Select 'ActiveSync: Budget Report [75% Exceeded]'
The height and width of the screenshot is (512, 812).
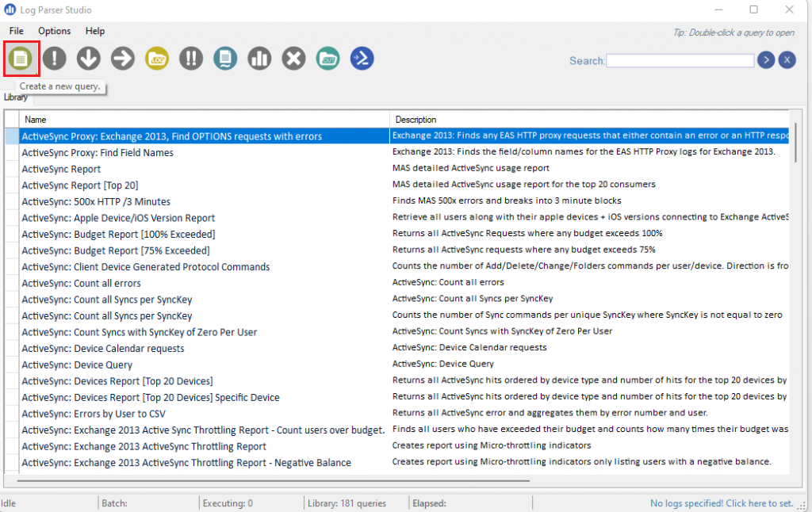click(116, 250)
